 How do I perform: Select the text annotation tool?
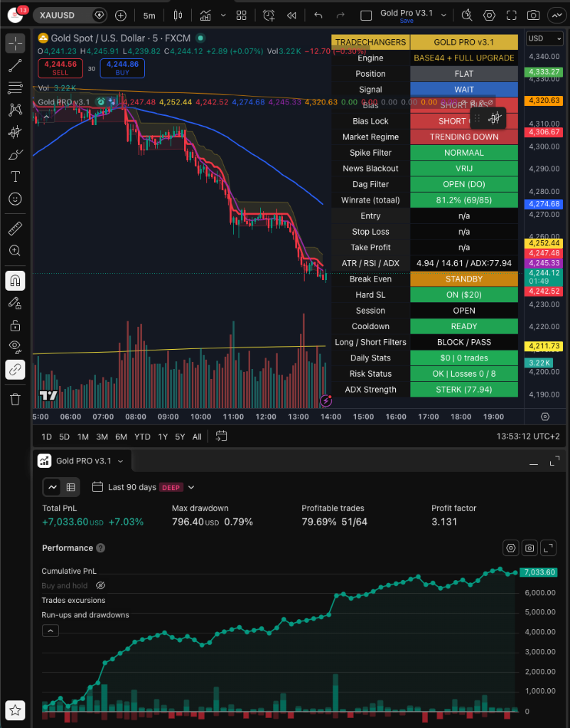pos(16,176)
